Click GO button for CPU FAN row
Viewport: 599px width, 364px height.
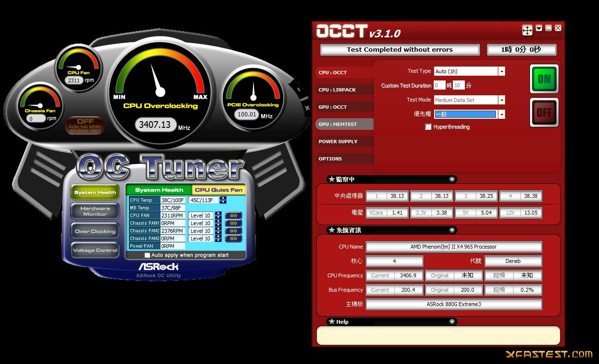tap(233, 216)
